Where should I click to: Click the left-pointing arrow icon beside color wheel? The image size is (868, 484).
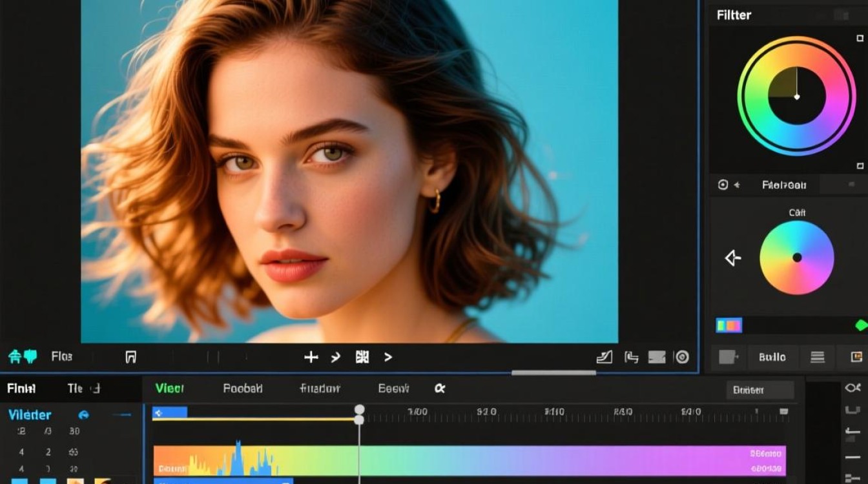732,259
